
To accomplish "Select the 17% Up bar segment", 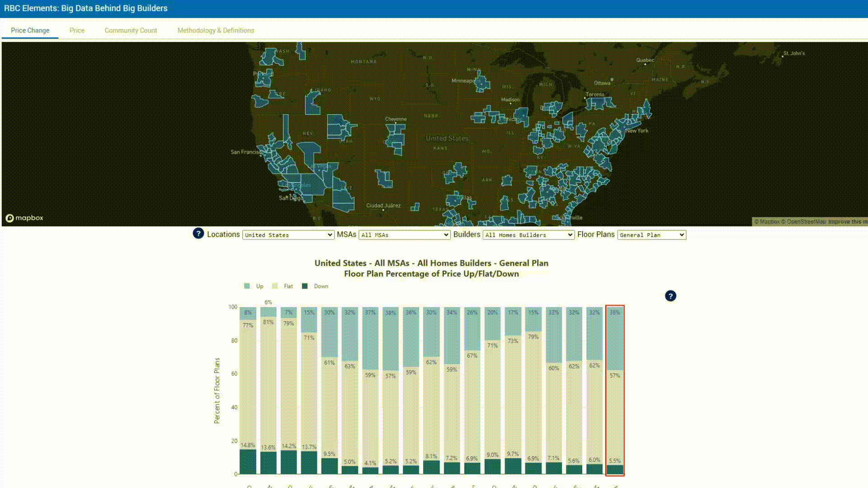I will coord(513,321).
